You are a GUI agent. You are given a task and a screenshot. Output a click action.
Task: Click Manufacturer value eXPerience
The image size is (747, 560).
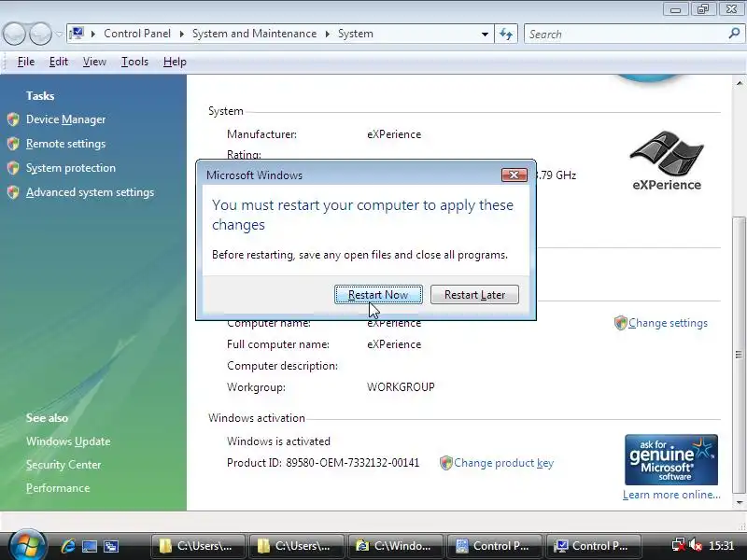tap(394, 134)
